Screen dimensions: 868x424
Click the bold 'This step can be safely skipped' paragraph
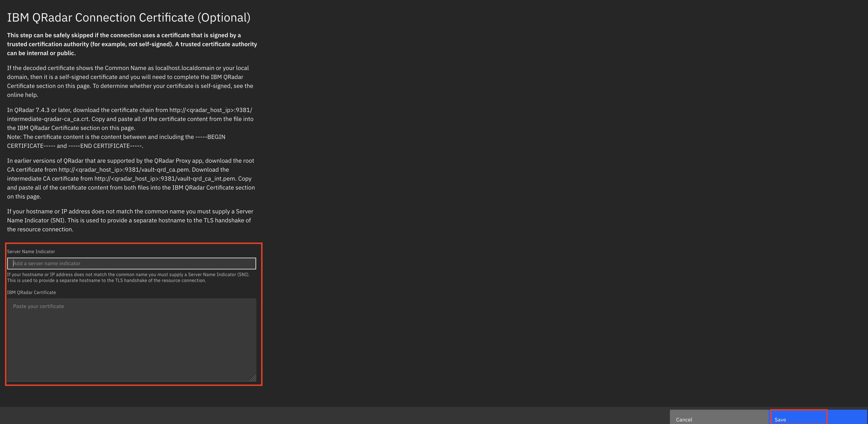click(132, 44)
